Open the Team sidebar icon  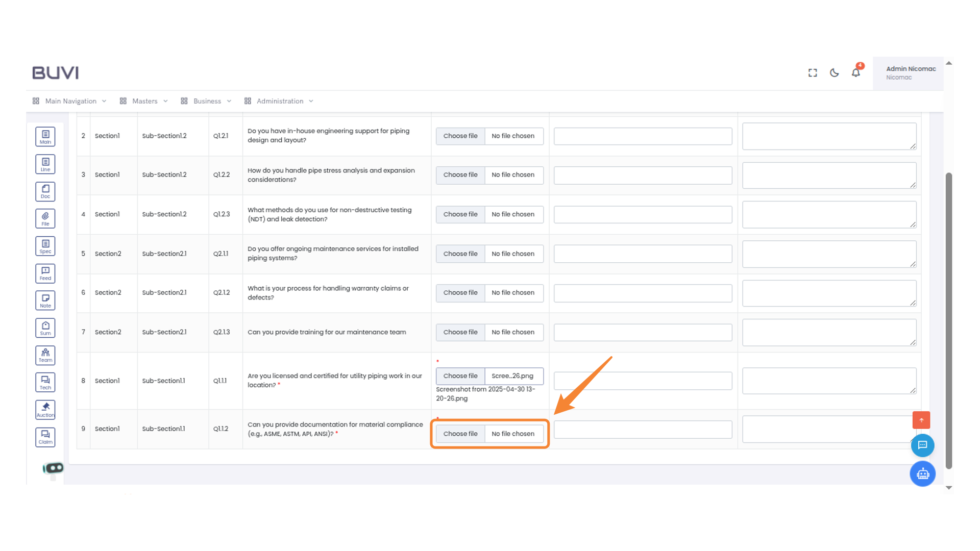click(45, 355)
